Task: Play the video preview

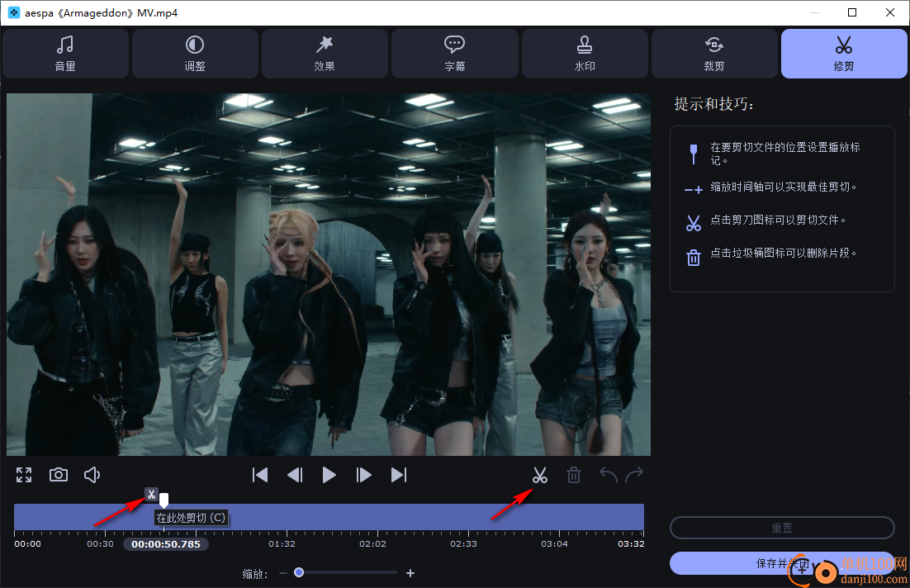Action: tap(329, 475)
